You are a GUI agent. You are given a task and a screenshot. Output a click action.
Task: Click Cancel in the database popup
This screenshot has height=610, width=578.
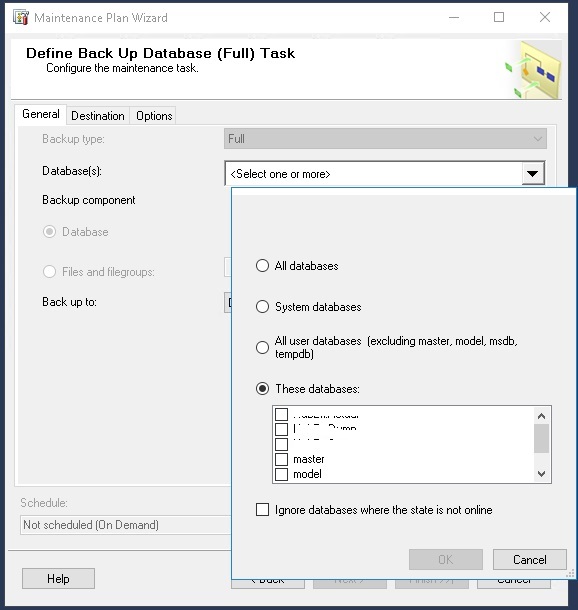[529, 559]
